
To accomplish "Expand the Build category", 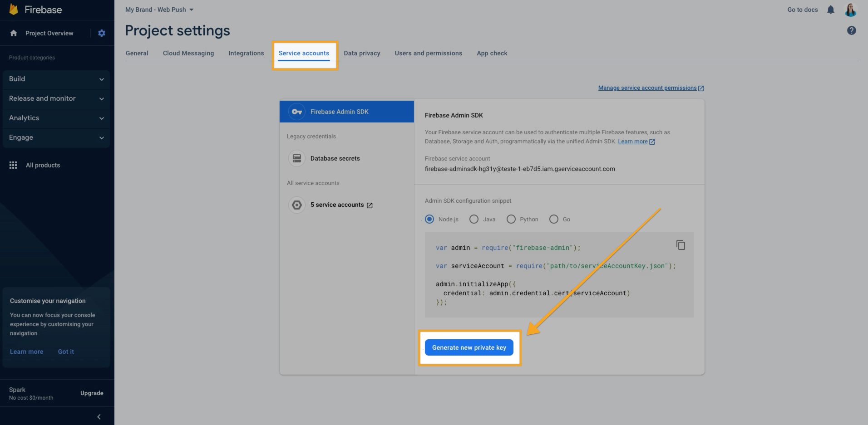I will coord(56,79).
